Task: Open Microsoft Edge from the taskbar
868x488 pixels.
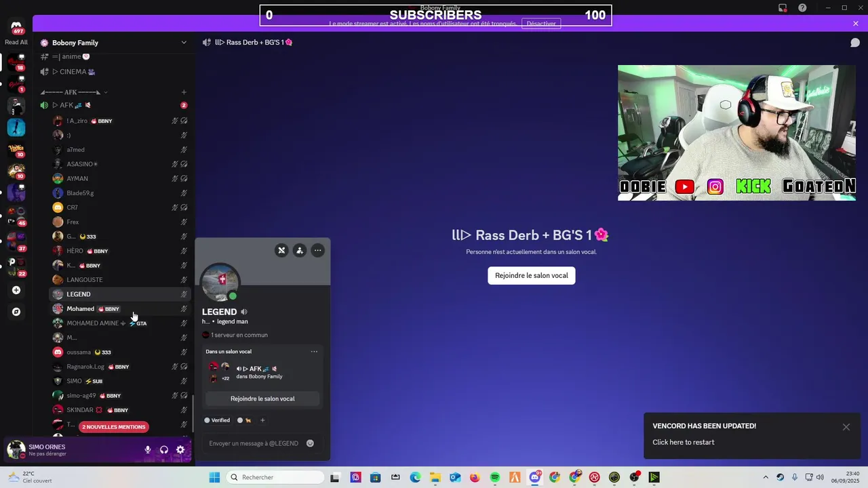Action: 415,477
